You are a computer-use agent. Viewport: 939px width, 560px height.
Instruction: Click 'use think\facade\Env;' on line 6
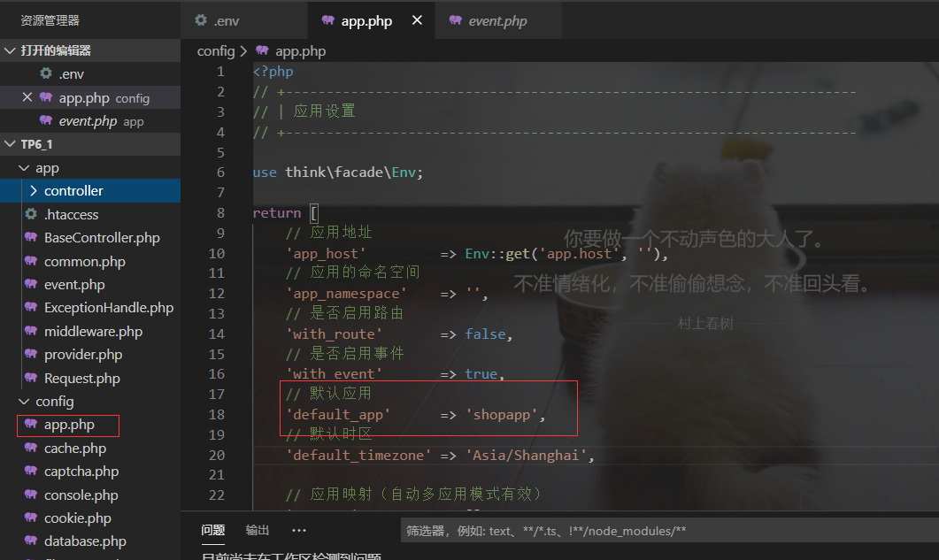click(x=338, y=173)
